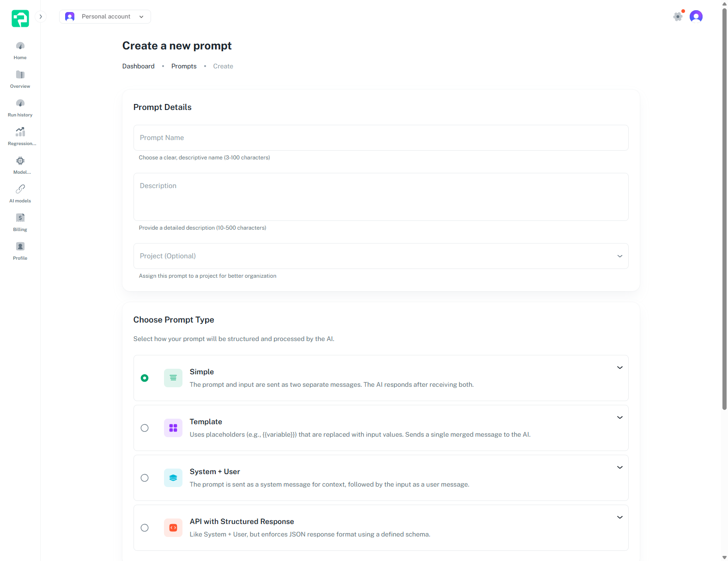This screenshot has height=561, width=728.
Task: Open AI models from the sidebar
Action: pos(20,193)
